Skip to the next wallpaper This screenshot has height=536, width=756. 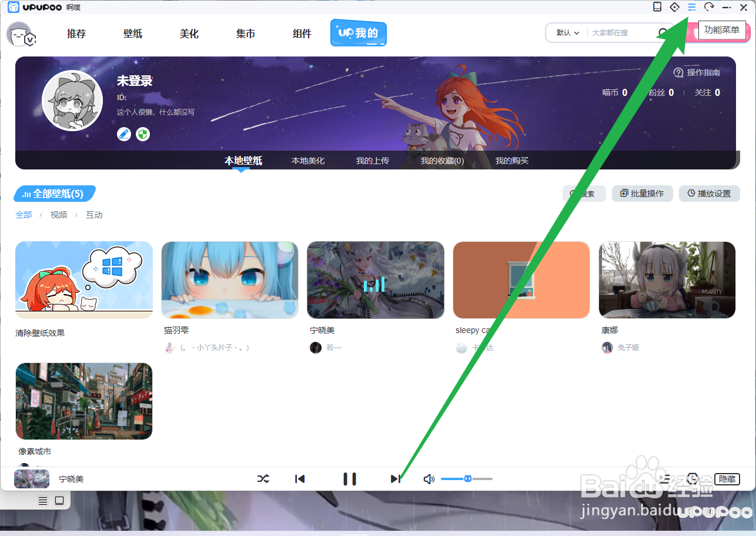[396, 479]
